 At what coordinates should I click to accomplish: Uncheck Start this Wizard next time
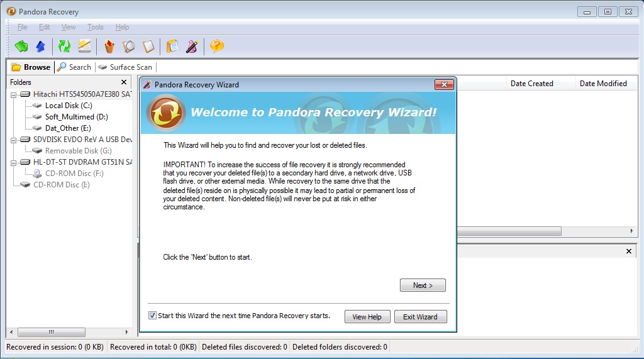coord(152,316)
